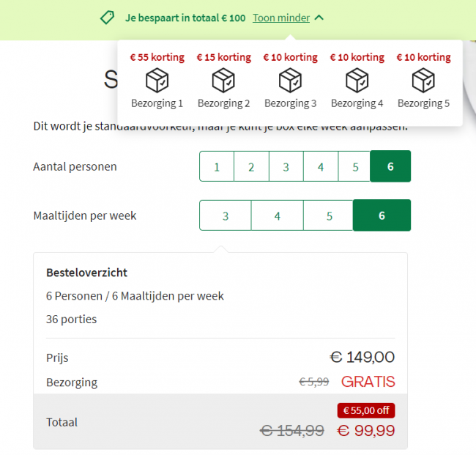Screen dimensions: 476x455
Task: Click the Bezorging 2 box icon
Action: coord(223,80)
